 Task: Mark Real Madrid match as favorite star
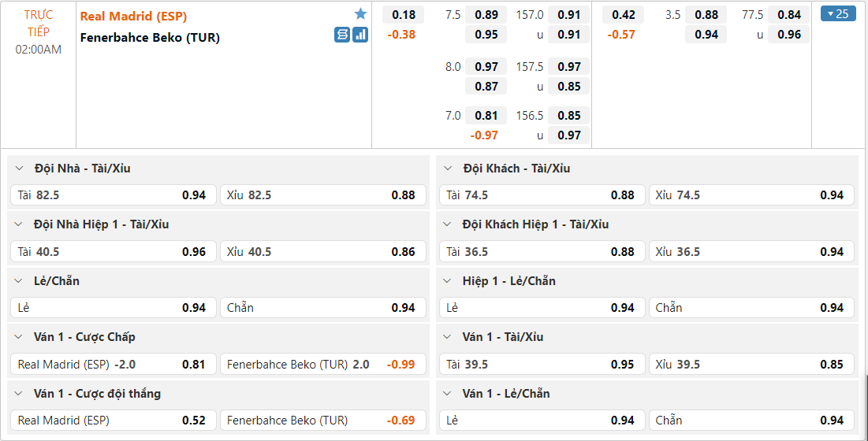point(360,14)
